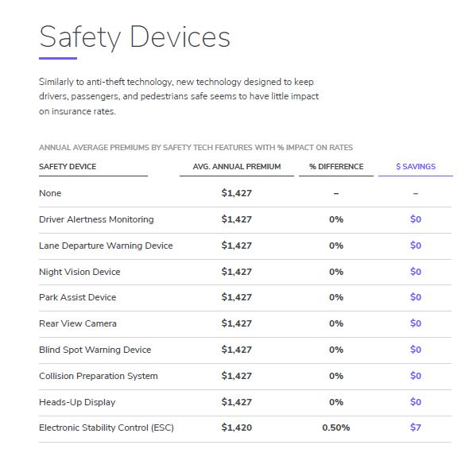
Task: Select the Night Vision Device row
Action: click(245, 272)
